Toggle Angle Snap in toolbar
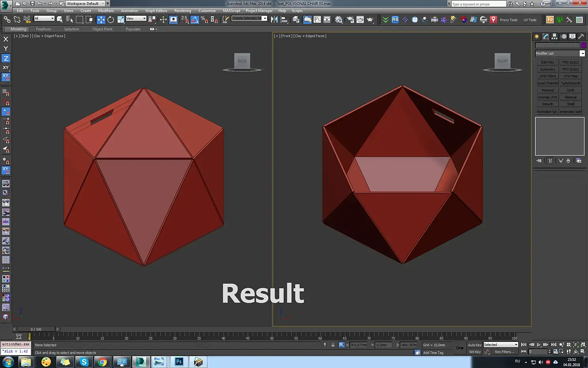This screenshot has width=588, height=368. [x=195, y=19]
